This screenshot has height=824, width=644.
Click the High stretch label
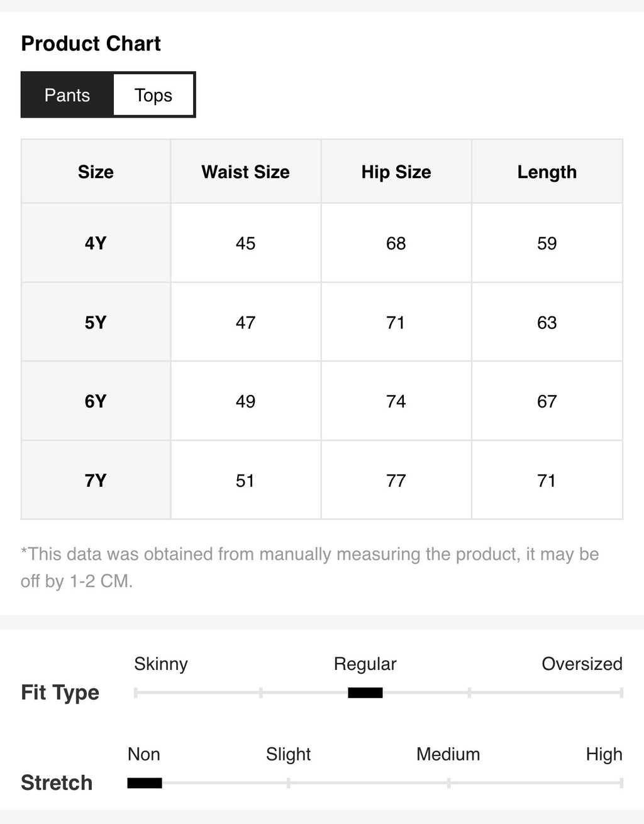pos(604,754)
